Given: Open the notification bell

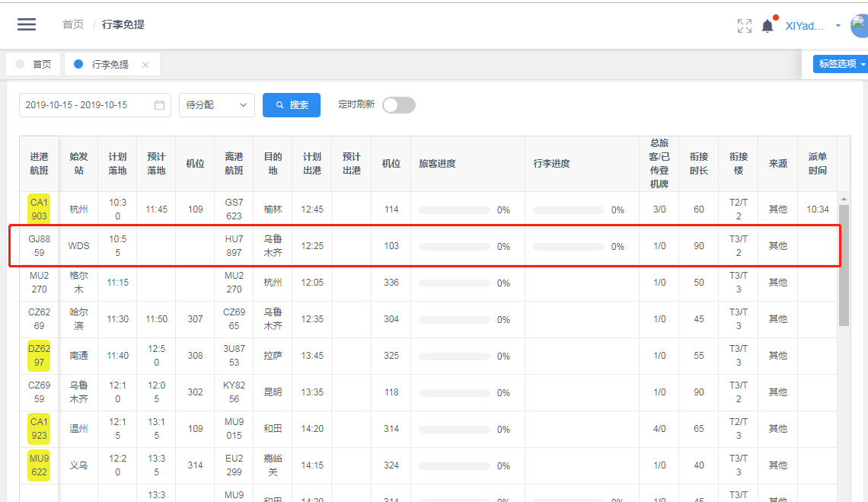Looking at the screenshot, I should coord(767,25).
